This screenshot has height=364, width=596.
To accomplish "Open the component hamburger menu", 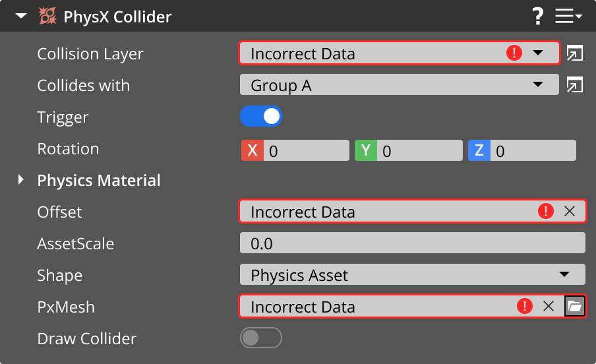I will (x=568, y=16).
